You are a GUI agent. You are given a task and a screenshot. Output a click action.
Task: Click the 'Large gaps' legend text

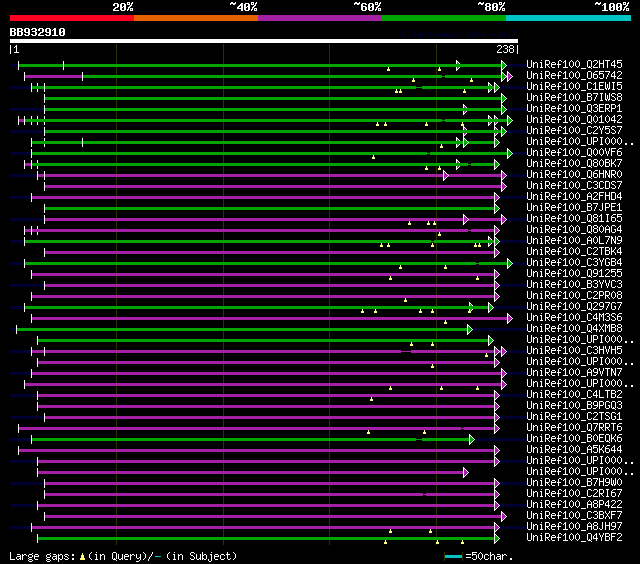pos(42,557)
